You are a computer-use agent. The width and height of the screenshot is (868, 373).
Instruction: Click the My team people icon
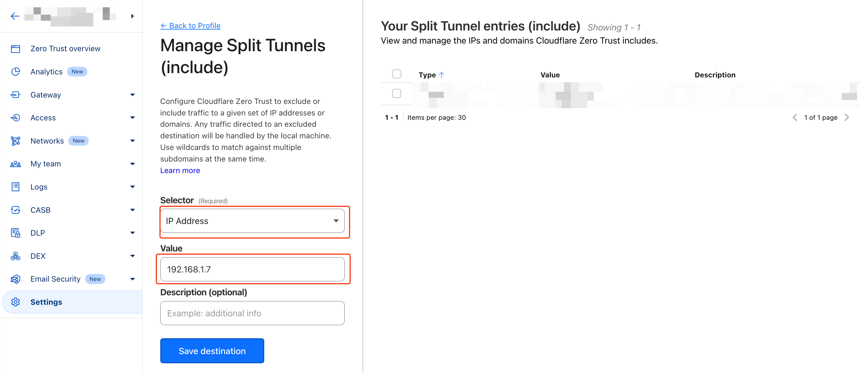click(16, 164)
